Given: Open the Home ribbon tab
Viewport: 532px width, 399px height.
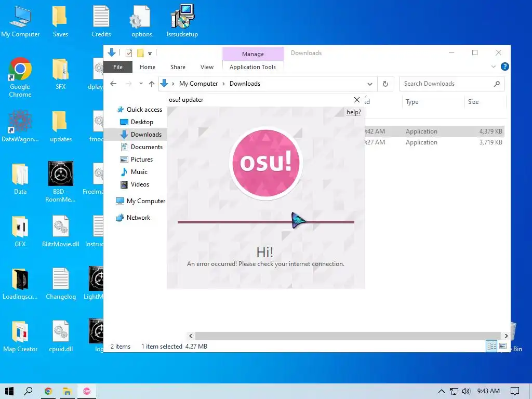Looking at the screenshot, I should tap(147, 67).
